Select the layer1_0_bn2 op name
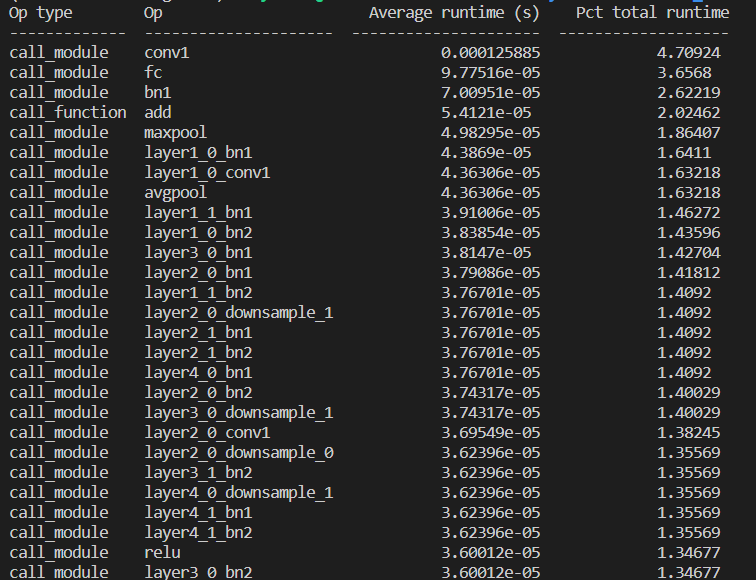 click(198, 232)
